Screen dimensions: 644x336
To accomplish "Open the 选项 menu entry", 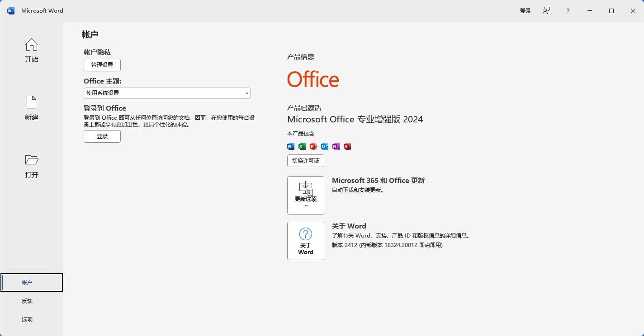I will coord(27,319).
